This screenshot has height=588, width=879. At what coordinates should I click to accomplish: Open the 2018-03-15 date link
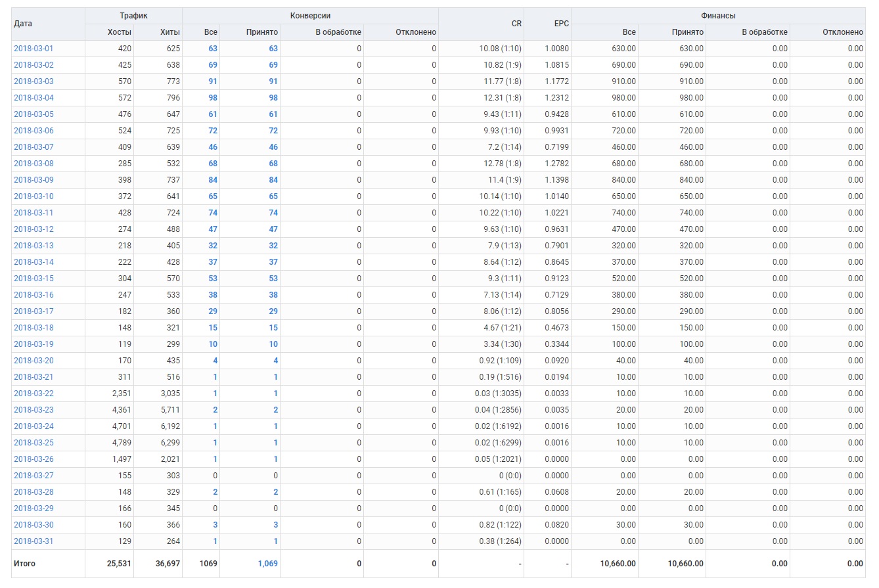coord(34,279)
